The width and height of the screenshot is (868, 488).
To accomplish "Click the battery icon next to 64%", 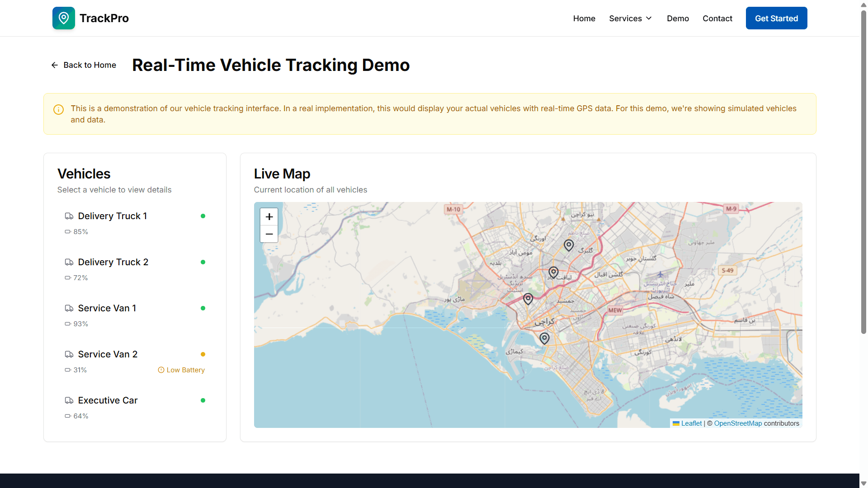I will tap(68, 416).
